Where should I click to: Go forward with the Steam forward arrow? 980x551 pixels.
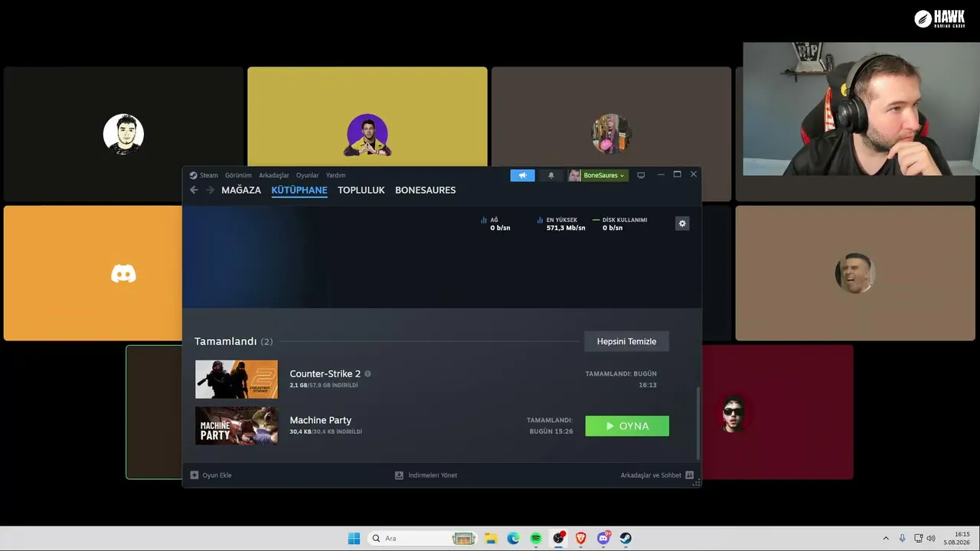pos(210,190)
